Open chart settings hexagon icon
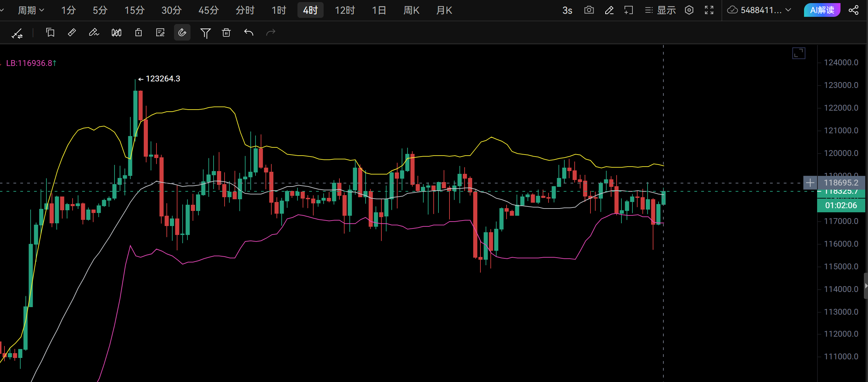This screenshot has height=382, width=868. [689, 10]
